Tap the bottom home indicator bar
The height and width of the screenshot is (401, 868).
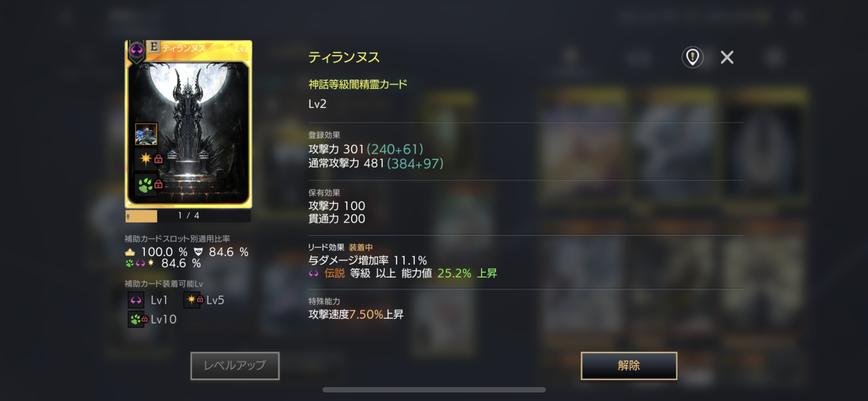[x=434, y=390]
